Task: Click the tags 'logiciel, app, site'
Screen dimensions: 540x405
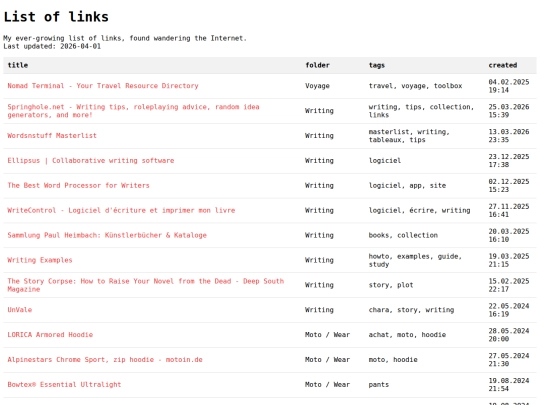Action: [407, 185]
